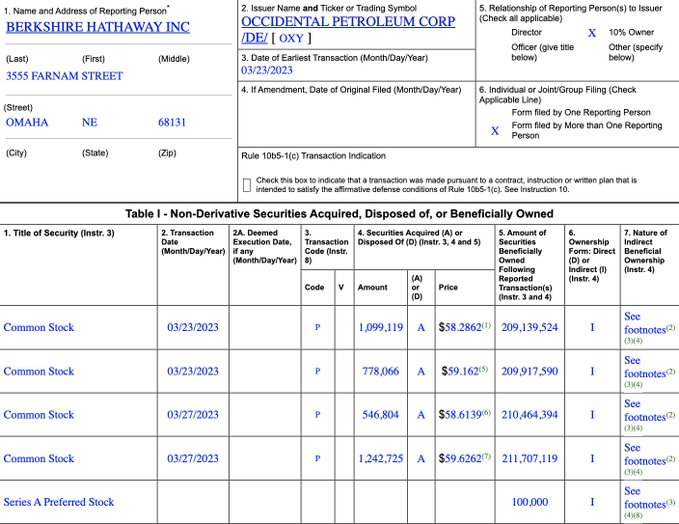Screen dimensions: 679x524
Task: Click the 100,000 Series A Preferred amount
Action: coord(530,502)
